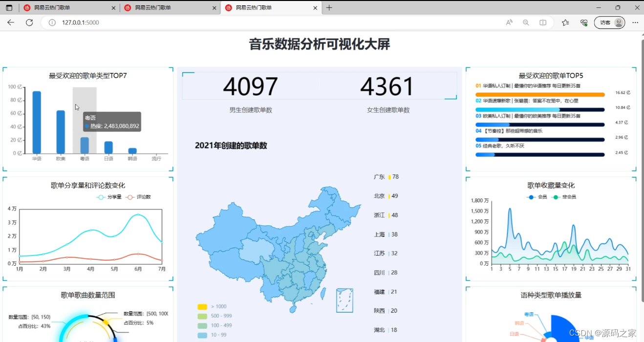644x342 pixels.
Task: Click the 女生创建歌单数 label
Action: coord(388,110)
